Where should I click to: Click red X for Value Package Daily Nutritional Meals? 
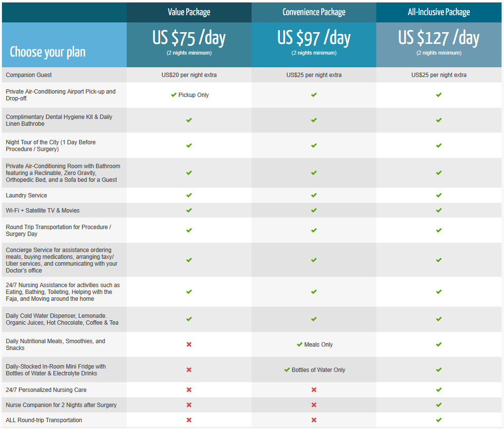189,345
